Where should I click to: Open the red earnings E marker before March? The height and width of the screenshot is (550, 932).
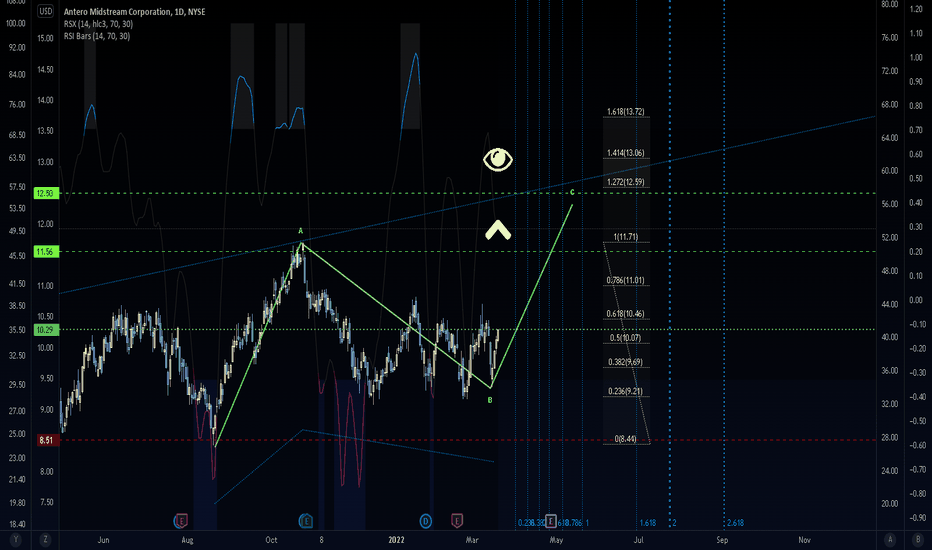[456, 521]
